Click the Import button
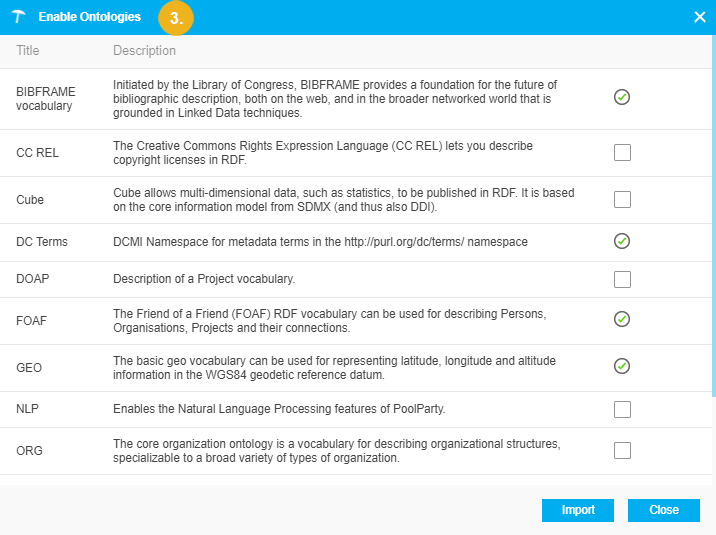Image resolution: width=716 pixels, height=535 pixels. (578, 510)
